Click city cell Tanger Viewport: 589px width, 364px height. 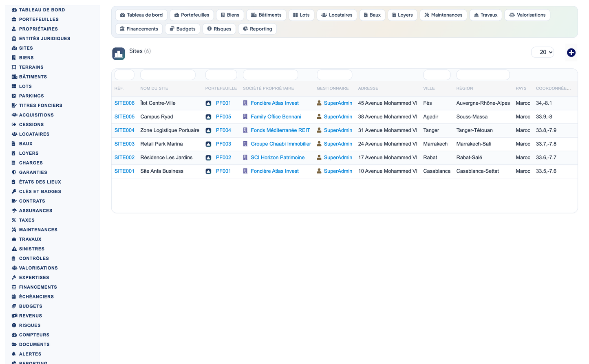point(431,130)
